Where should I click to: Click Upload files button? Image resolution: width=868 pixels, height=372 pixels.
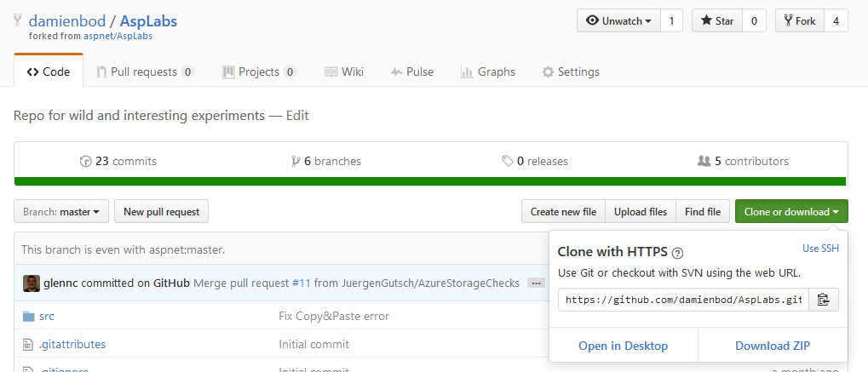pyautogui.click(x=641, y=211)
